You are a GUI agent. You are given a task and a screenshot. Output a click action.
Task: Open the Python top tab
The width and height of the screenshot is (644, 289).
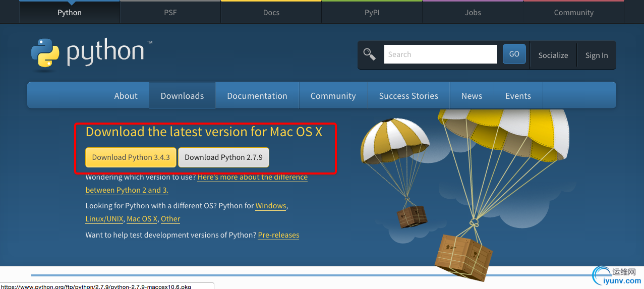(x=70, y=12)
